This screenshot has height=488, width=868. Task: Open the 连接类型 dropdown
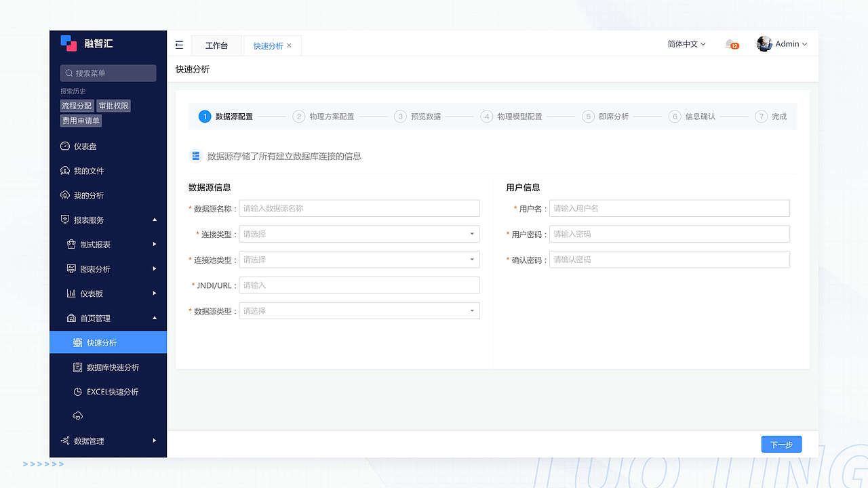(x=359, y=234)
